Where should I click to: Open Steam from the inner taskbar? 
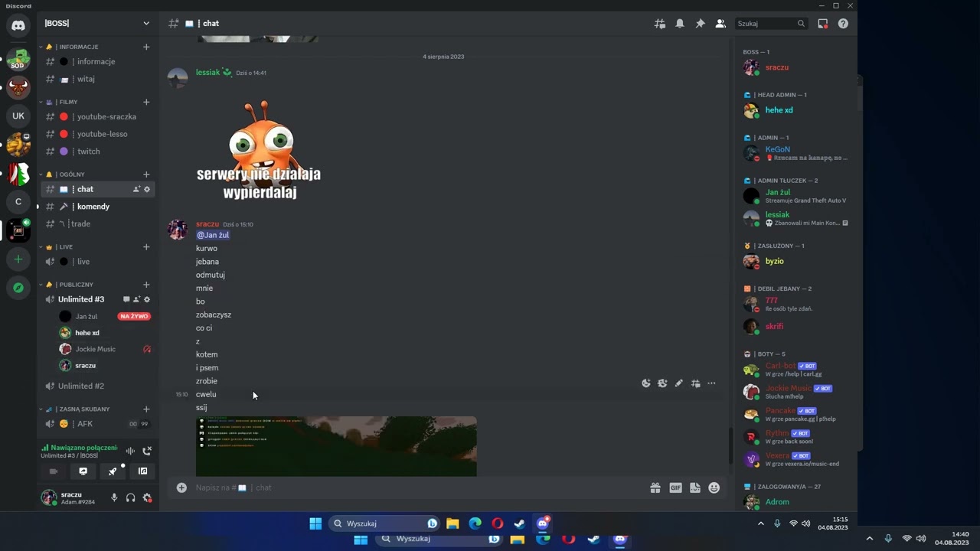tap(520, 523)
